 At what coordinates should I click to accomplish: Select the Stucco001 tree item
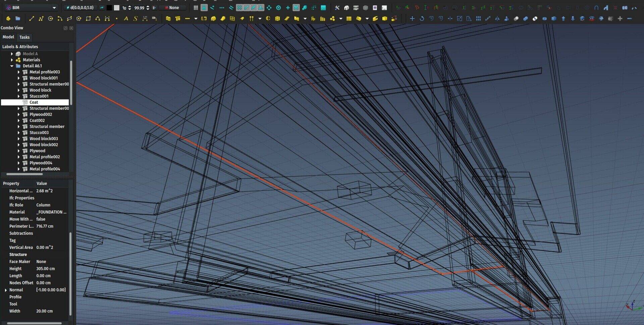coord(39,96)
